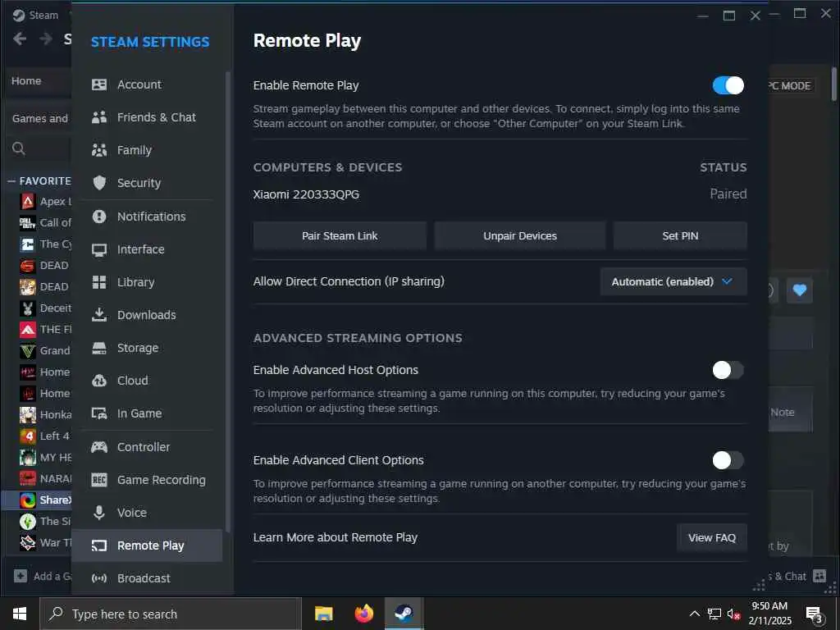Select the Interface monitor icon
Screen dimensions: 840x630
99,249
